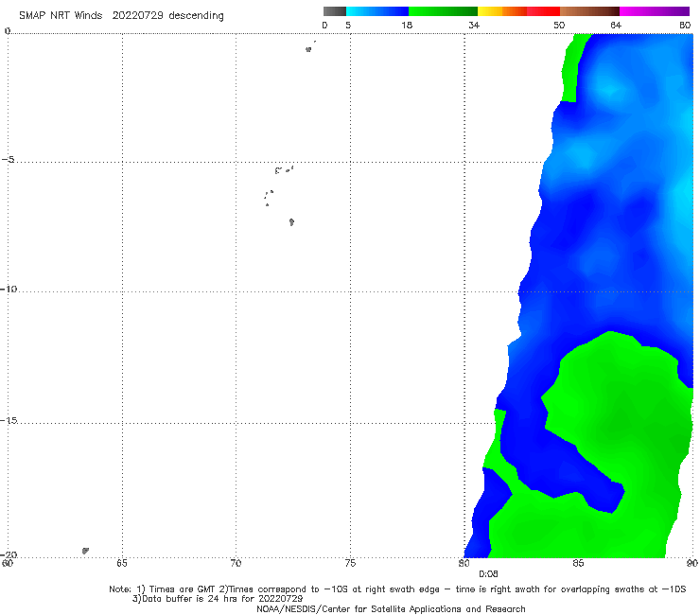Click the '65' longitude axis label

point(122,563)
